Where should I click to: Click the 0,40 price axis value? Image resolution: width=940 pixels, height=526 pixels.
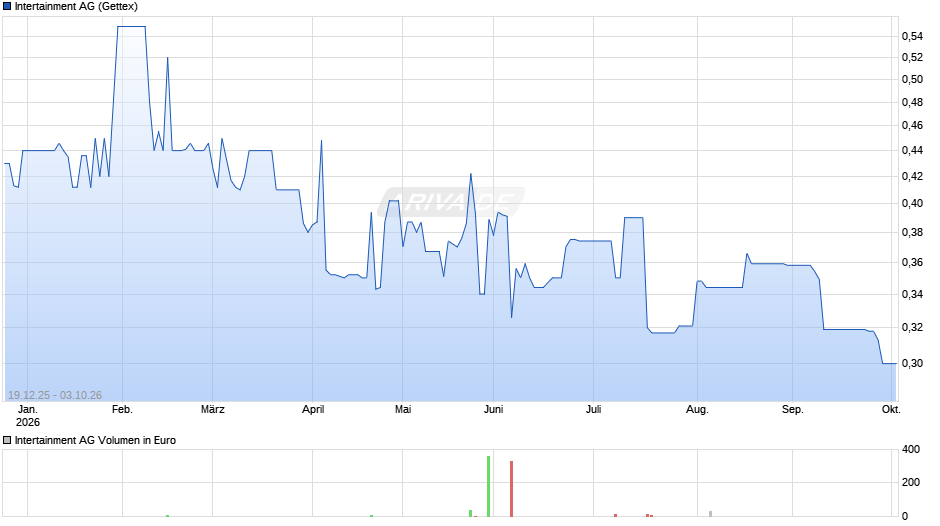pyautogui.click(x=912, y=203)
